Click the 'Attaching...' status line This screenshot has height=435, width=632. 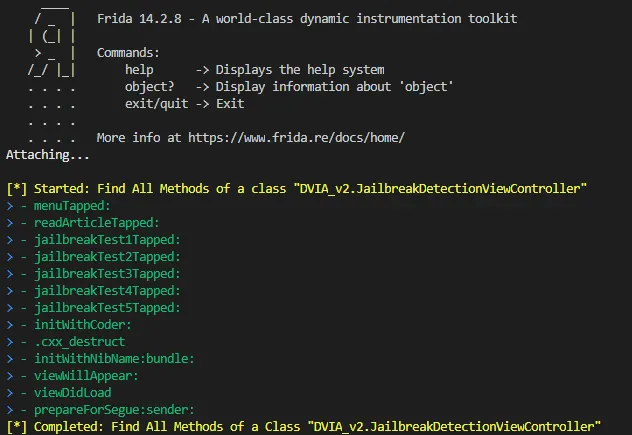[48, 155]
